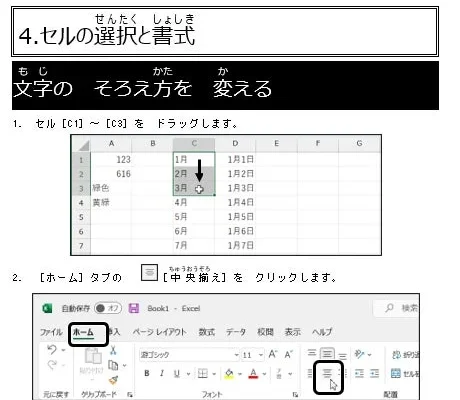Open the ファイル tab
Image resolution: width=460 pixels, height=400 pixels.
pyautogui.click(x=51, y=332)
